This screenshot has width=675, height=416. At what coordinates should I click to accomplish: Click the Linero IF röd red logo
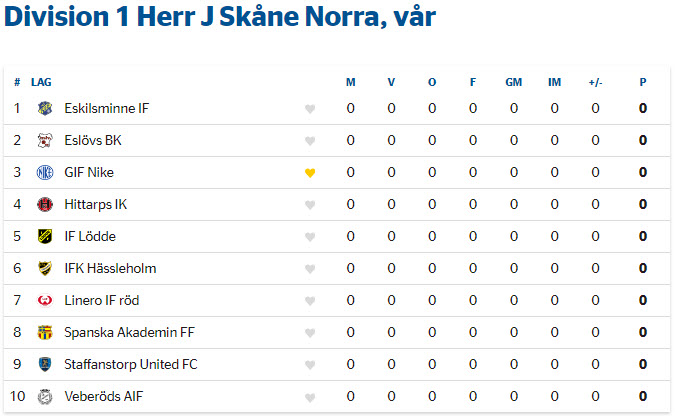(45, 300)
